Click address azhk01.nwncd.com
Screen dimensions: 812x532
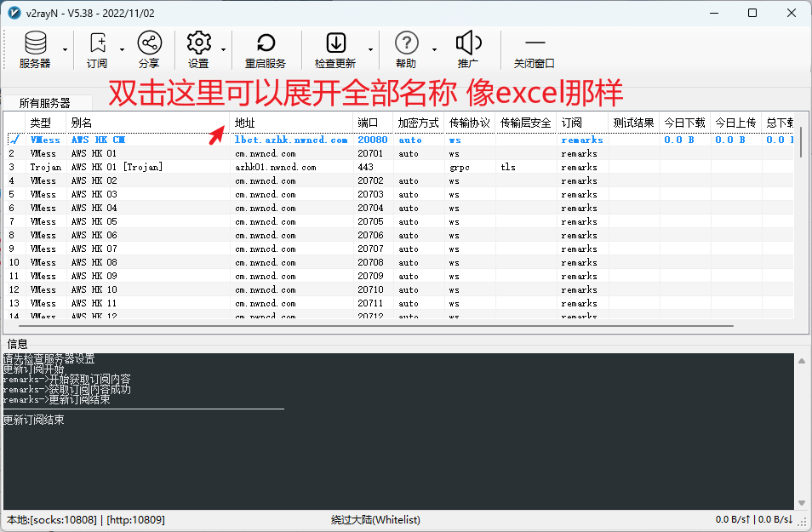click(276, 168)
